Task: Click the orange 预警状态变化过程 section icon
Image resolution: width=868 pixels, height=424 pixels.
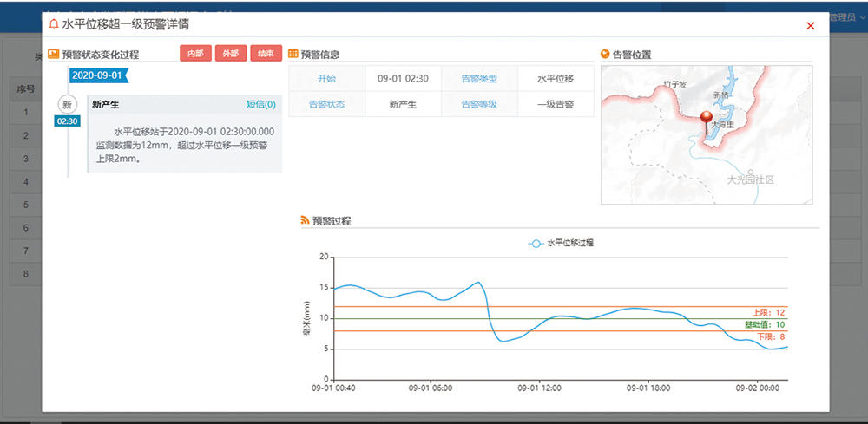Action: [x=54, y=54]
